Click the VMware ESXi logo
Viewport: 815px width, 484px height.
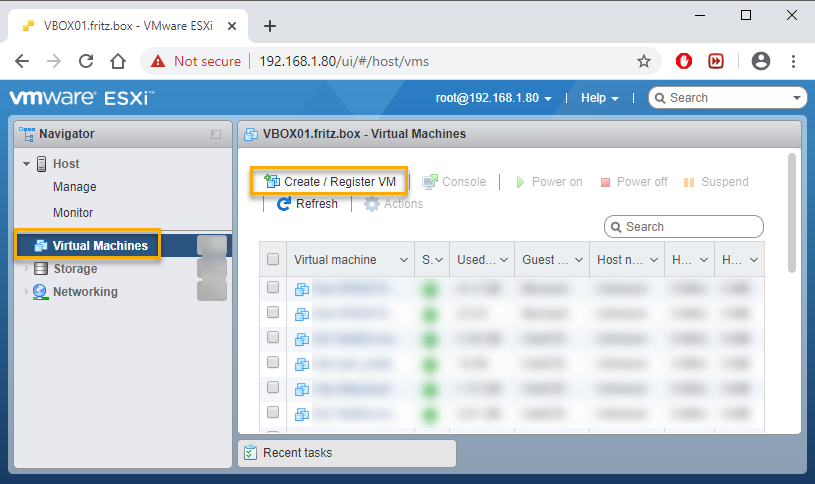pos(82,98)
